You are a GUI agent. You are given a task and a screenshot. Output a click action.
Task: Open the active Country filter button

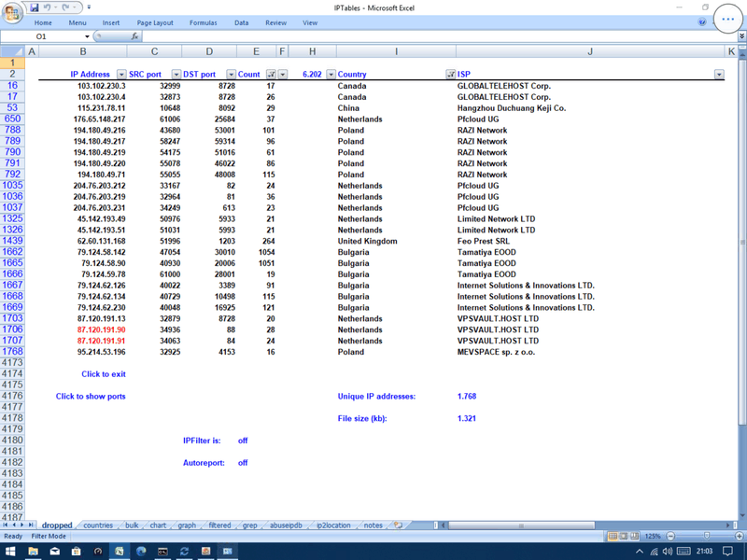point(450,75)
